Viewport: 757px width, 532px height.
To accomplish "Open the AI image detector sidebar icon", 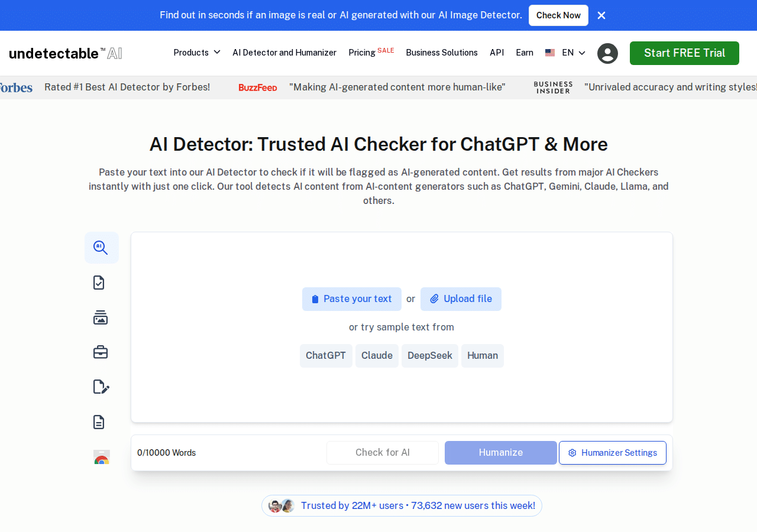I will click(101, 317).
